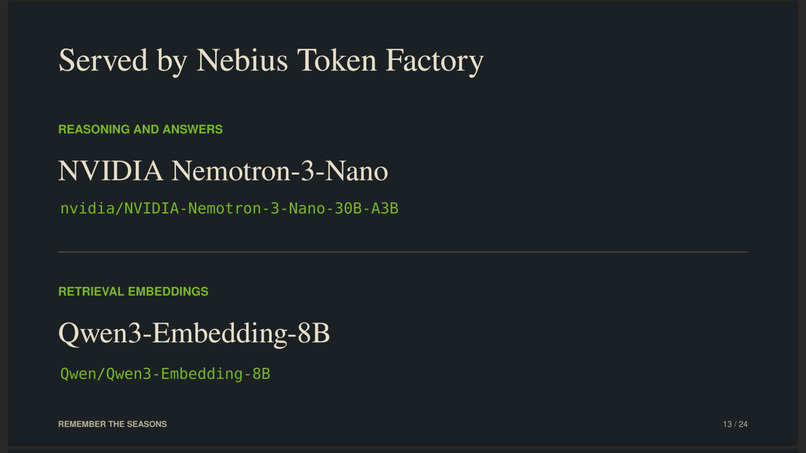Click the 'RETRIEVAL EMBEDDINGS' section label
The image size is (806, 453).
pos(133,292)
